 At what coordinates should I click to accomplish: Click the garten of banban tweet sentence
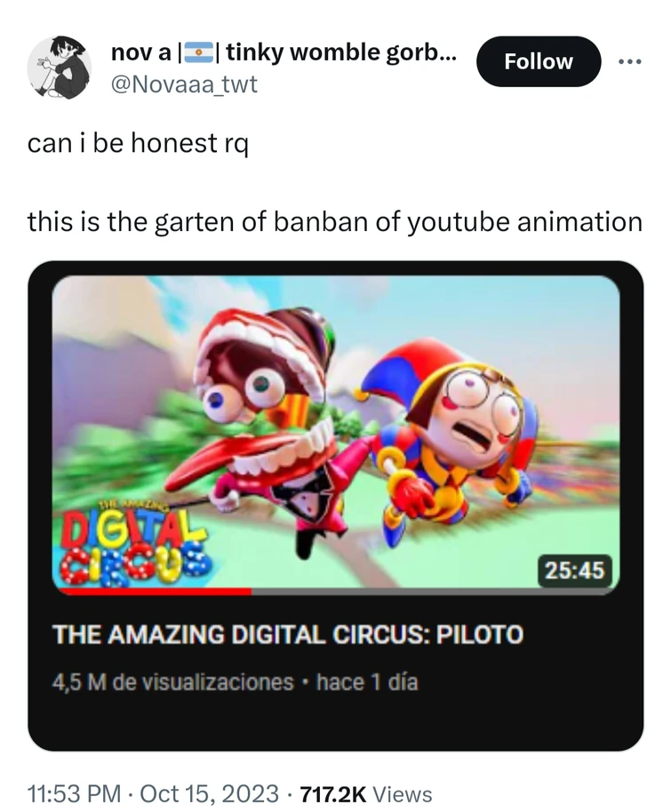click(335, 221)
